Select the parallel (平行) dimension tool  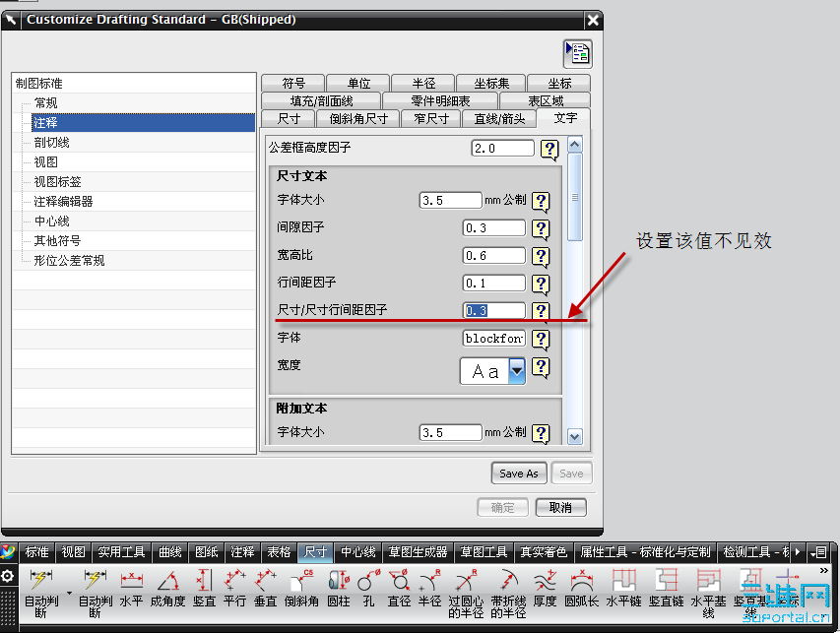[x=234, y=589]
